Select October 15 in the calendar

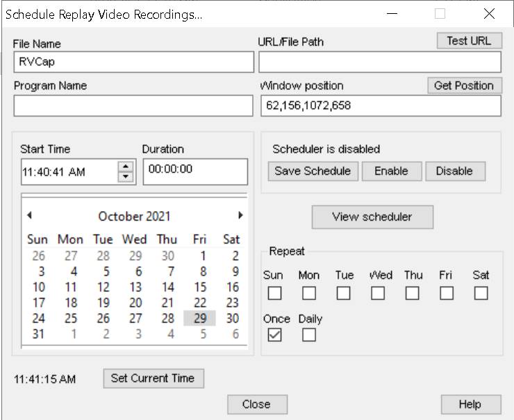coord(200,287)
